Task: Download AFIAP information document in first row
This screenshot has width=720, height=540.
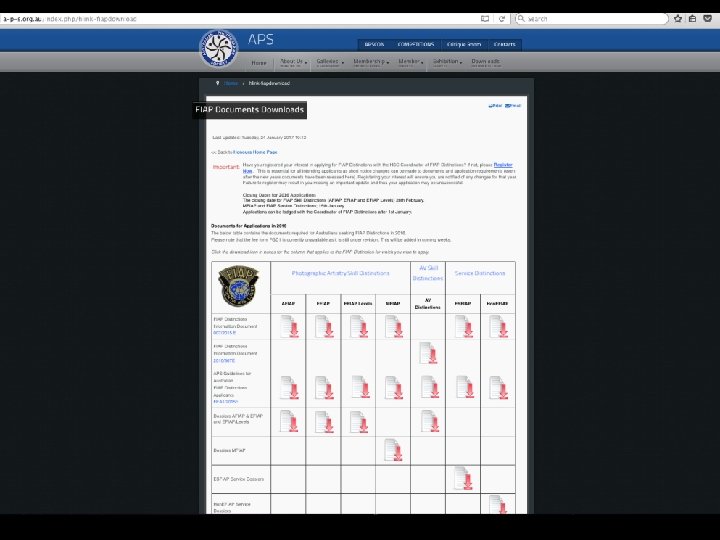Action: tap(289, 326)
